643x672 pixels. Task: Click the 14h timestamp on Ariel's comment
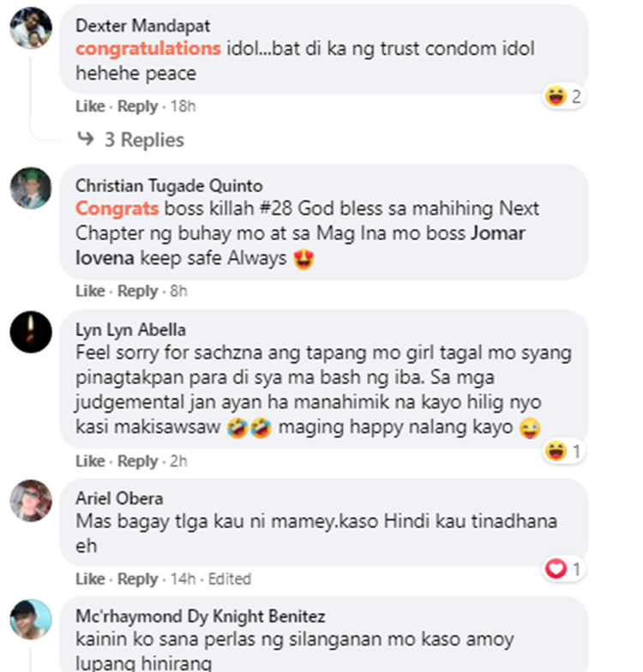click(x=183, y=579)
